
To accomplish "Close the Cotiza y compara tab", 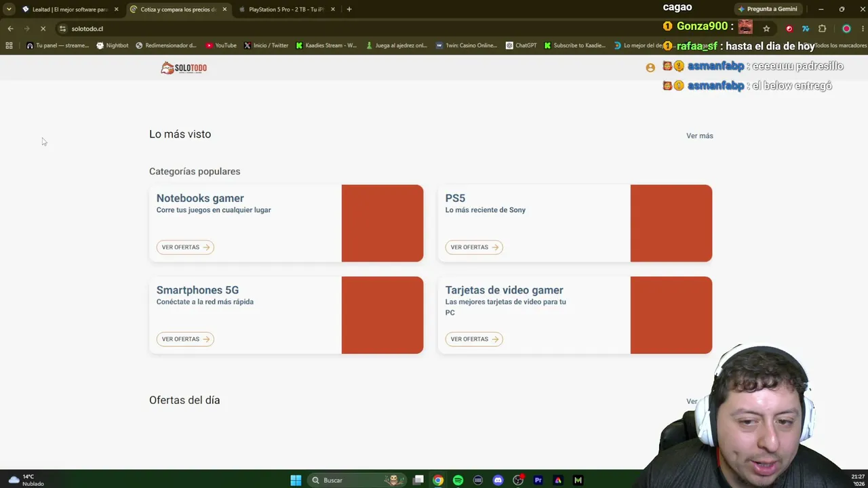I will tap(224, 9).
